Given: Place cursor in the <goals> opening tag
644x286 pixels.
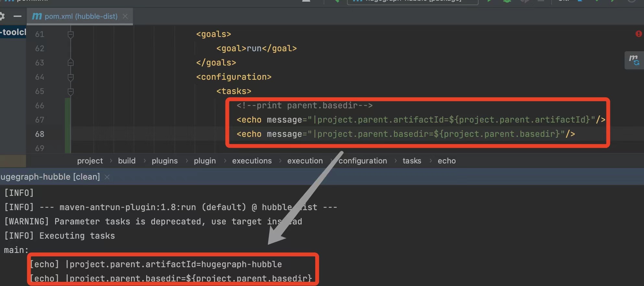Looking at the screenshot, I should [213, 34].
